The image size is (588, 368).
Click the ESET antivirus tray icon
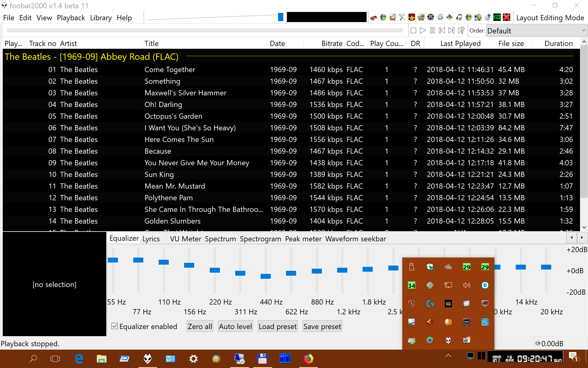[x=485, y=285]
